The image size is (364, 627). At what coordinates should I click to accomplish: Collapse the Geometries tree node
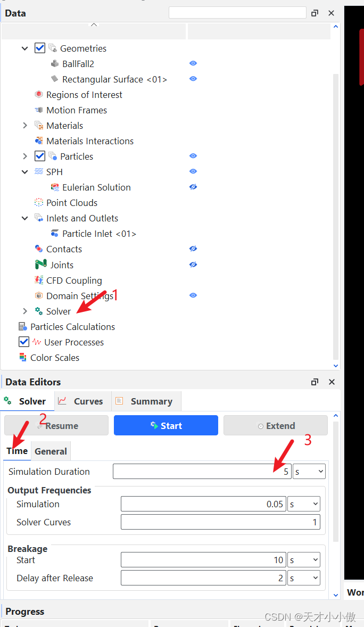(25, 48)
